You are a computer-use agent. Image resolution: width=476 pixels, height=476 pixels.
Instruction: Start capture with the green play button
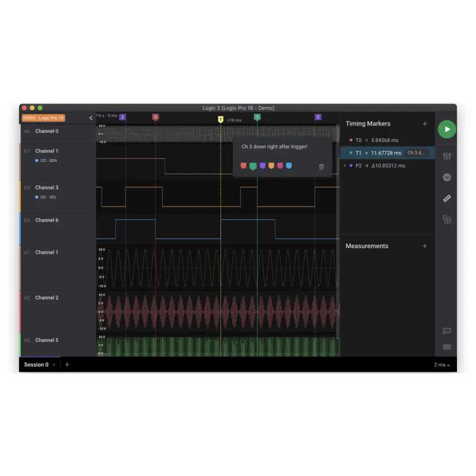coord(446,129)
